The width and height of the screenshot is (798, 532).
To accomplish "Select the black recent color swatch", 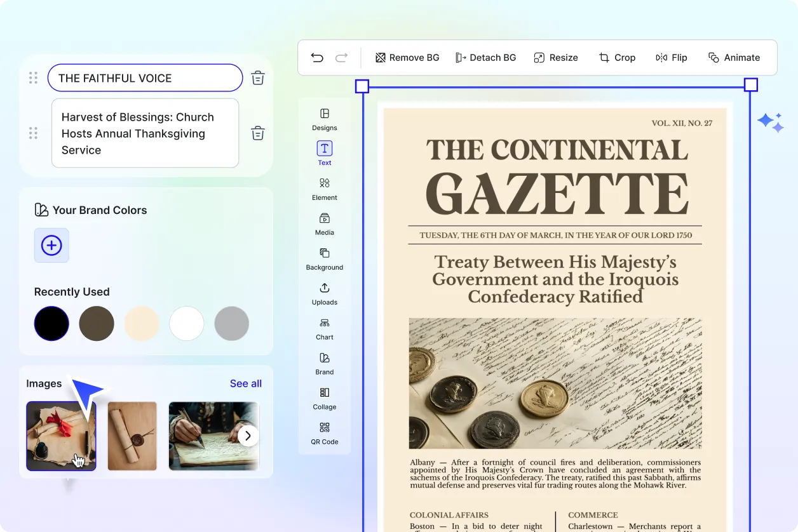I will click(51, 324).
